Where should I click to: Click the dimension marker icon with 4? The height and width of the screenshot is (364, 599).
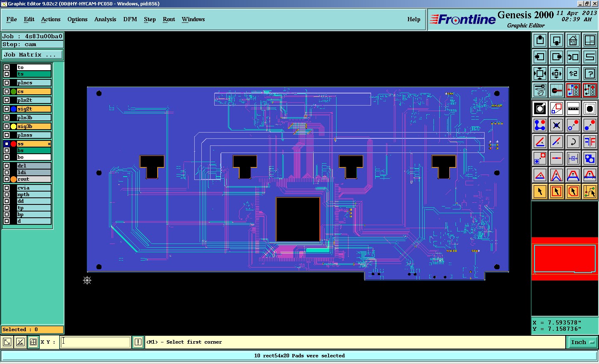(573, 158)
